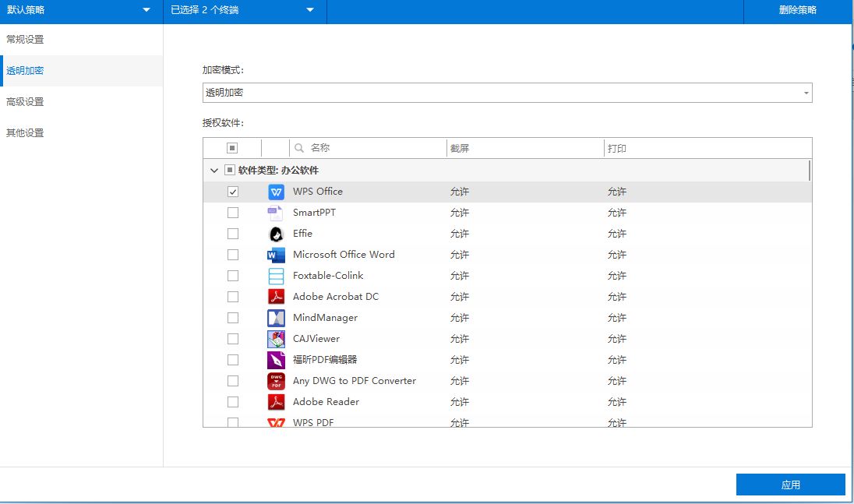Click the SmartPPT app icon
The image size is (854, 504).
pos(276,213)
